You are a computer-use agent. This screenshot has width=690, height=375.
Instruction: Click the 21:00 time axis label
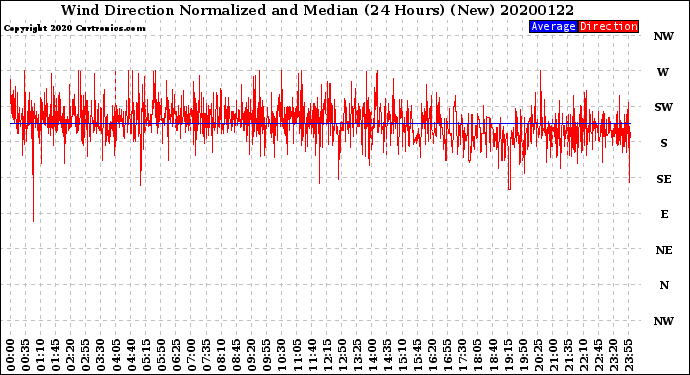coord(553,355)
